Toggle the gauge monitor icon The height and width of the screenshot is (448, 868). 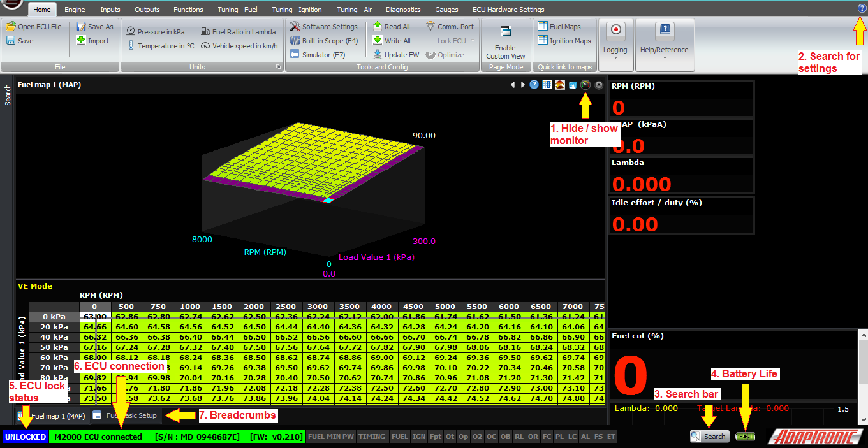coord(585,85)
